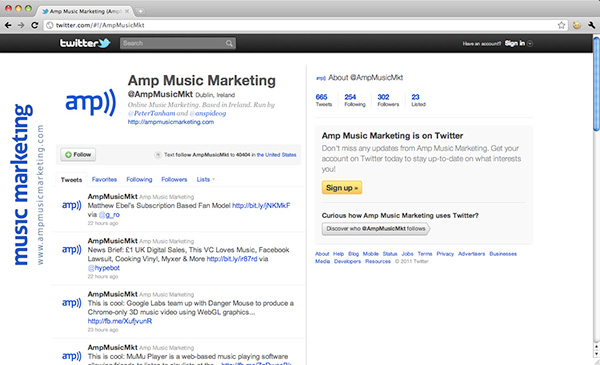Click the browser address bar URL
The height and width of the screenshot is (365, 600).
[100, 25]
